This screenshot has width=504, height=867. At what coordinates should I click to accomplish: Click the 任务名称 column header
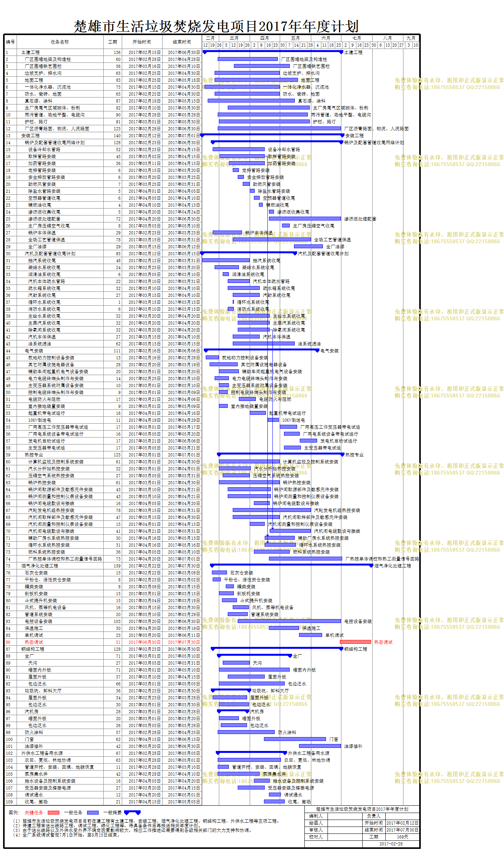[x=60, y=42]
